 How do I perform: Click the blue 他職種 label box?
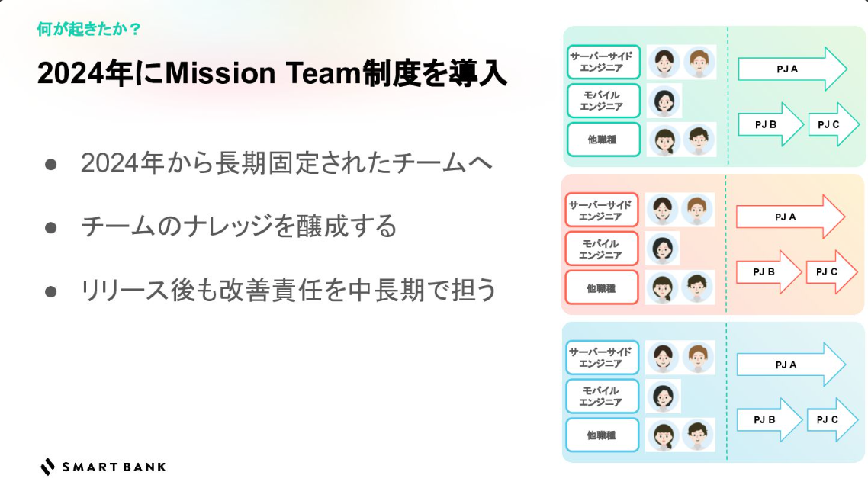(x=602, y=435)
